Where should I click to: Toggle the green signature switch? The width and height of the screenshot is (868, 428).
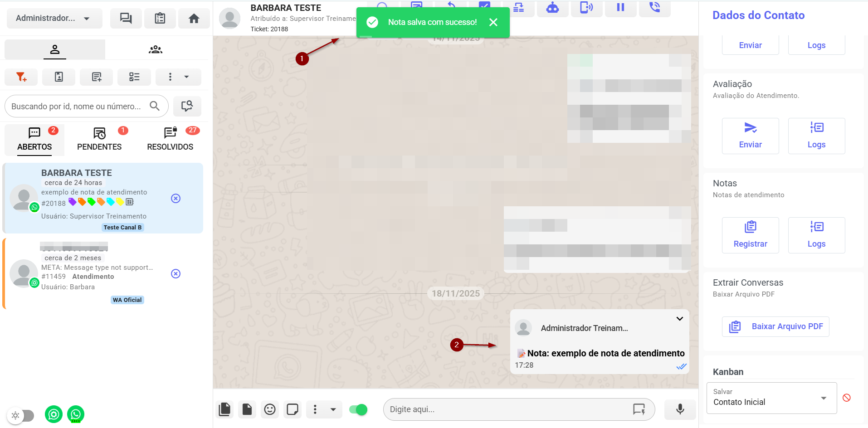pyautogui.click(x=358, y=410)
